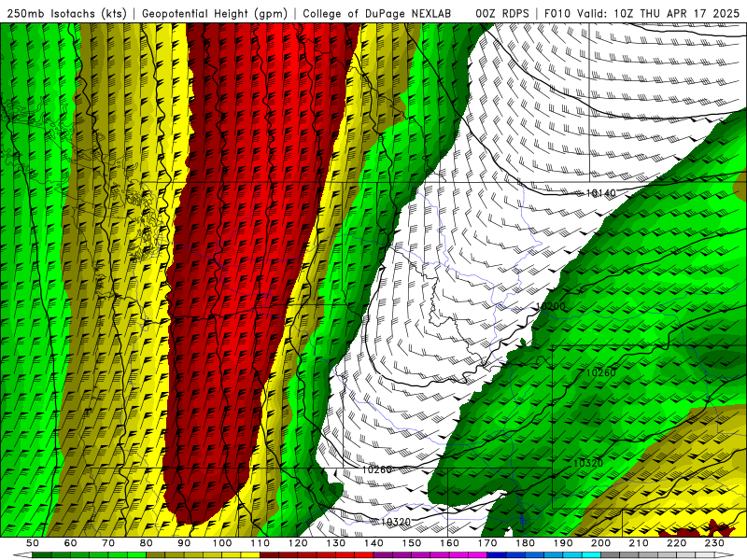Click the 10140 height contour label

click(600, 193)
